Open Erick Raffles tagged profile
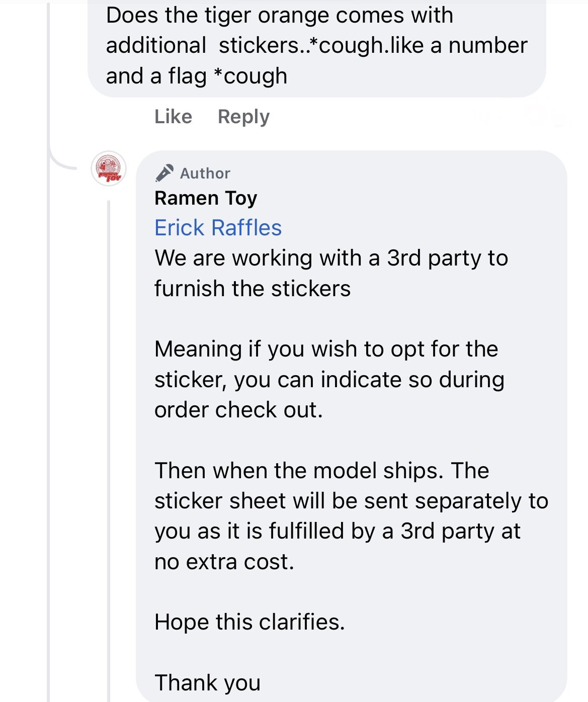This screenshot has width=588, height=702. (x=218, y=228)
